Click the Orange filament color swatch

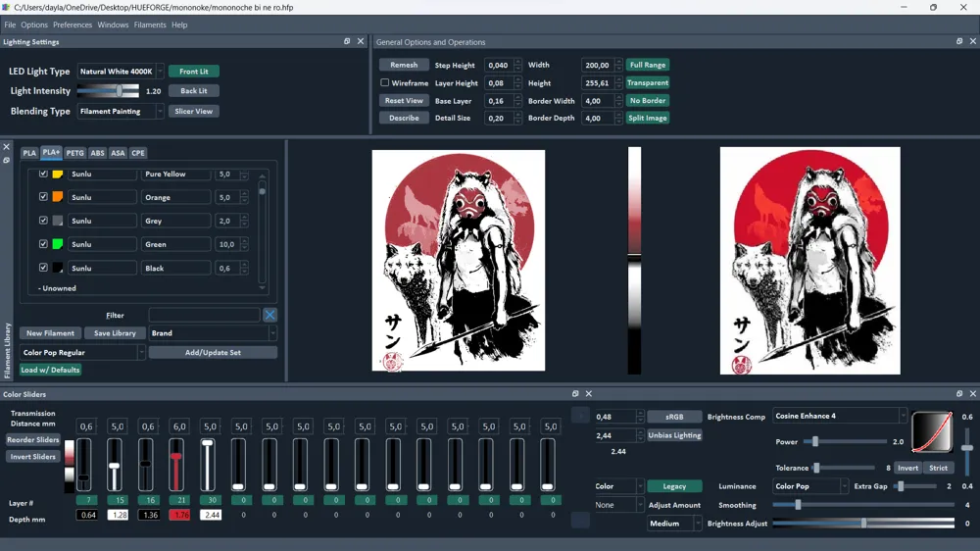tap(58, 197)
